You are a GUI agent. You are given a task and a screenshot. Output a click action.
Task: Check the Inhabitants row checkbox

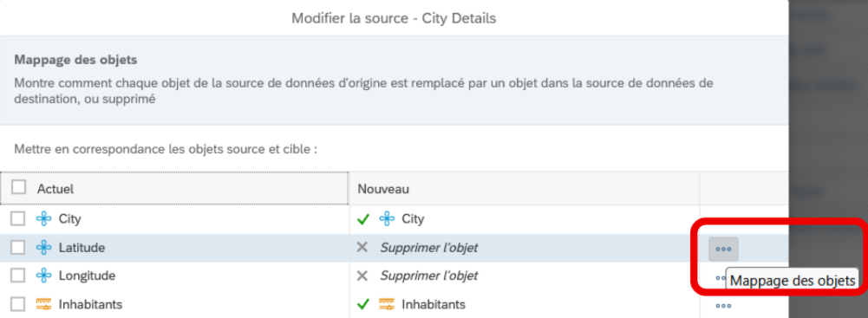pos(17,304)
